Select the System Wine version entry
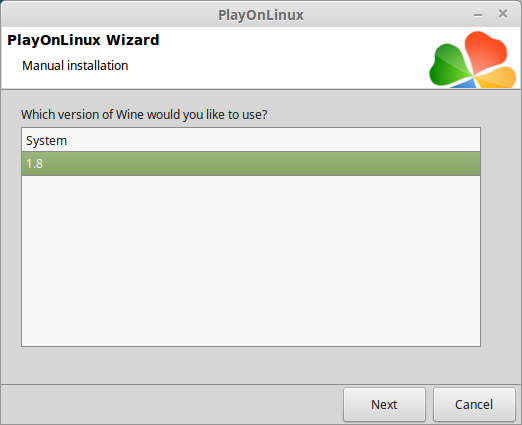 [x=251, y=140]
